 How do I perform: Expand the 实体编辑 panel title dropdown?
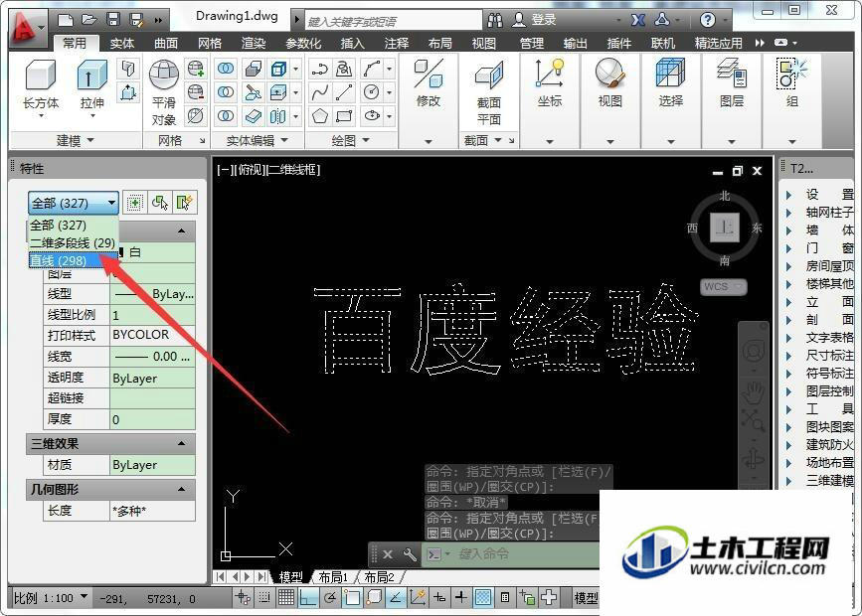click(x=258, y=141)
